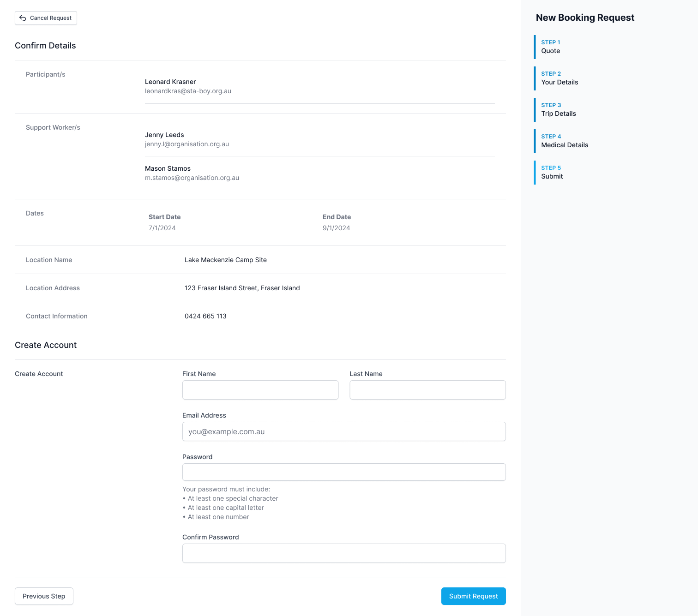Click the Contact Information label
This screenshot has height=616, width=698.
pyautogui.click(x=57, y=316)
